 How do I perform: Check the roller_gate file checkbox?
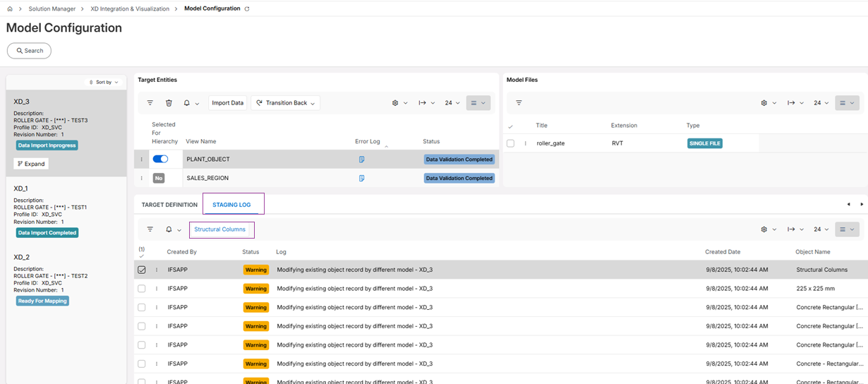coord(510,143)
